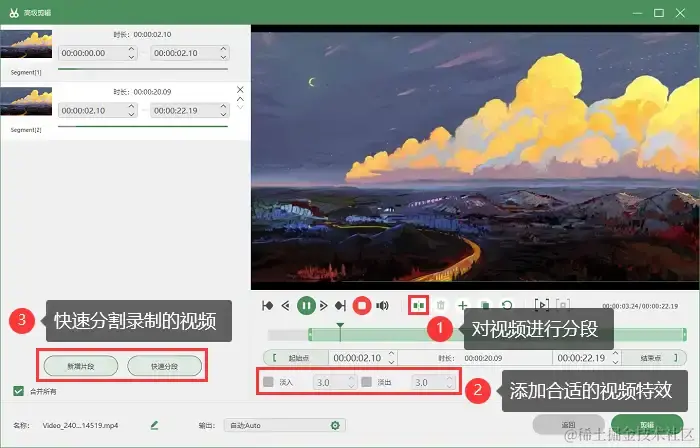Image resolution: width=700 pixels, height=448 pixels.
Task: Step forward one frame
Action: (324, 306)
